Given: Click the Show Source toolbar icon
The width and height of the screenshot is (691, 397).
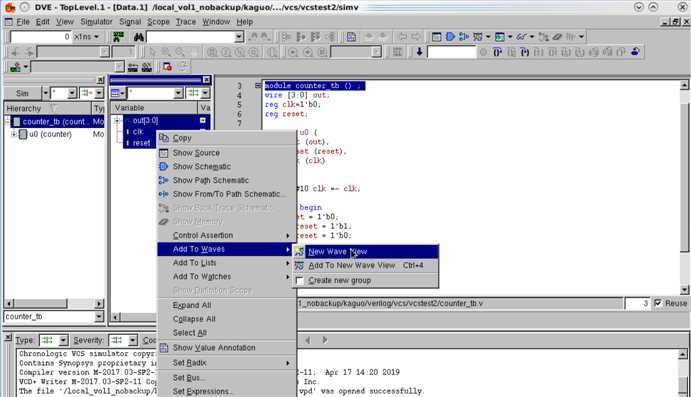Looking at the screenshot, I should point(436,37).
